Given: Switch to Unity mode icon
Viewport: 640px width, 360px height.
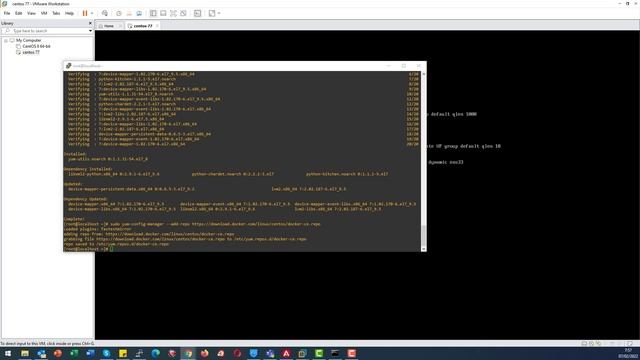Looking at the screenshot, I should 183,13.
